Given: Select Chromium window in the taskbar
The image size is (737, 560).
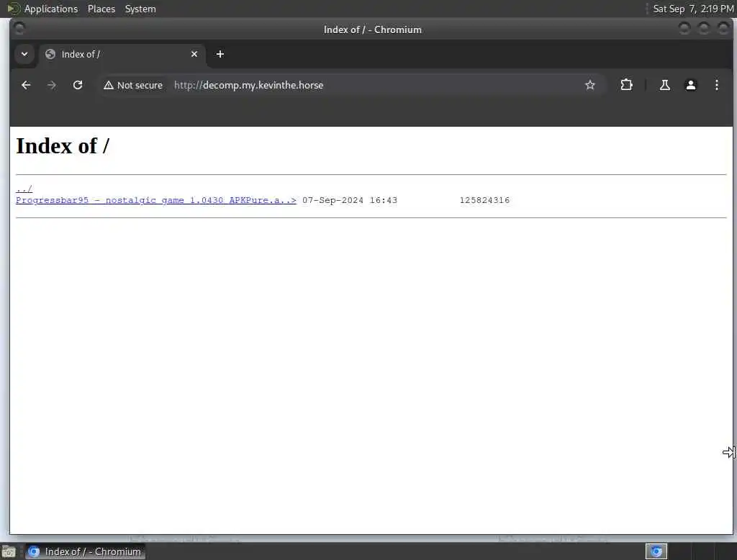Looking at the screenshot, I should (x=85, y=551).
